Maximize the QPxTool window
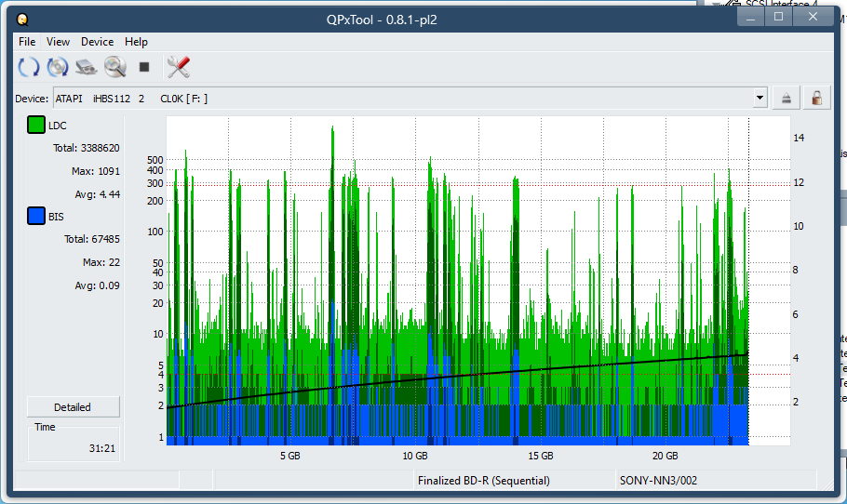The height and width of the screenshot is (504, 847). (x=778, y=17)
